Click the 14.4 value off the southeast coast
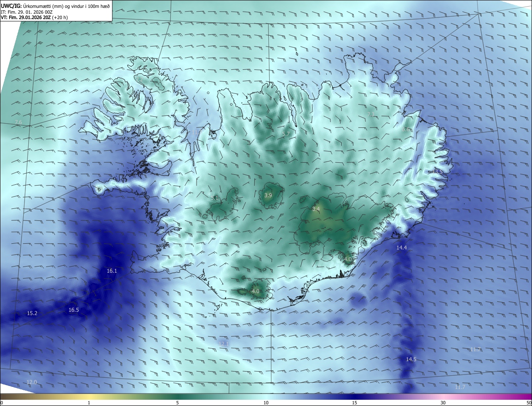Screen dimensions: 532x406 401,247
